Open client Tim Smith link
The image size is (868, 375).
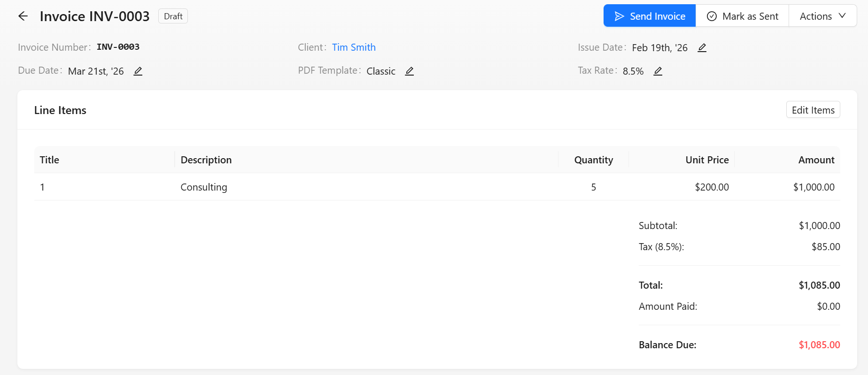click(x=354, y=47)
